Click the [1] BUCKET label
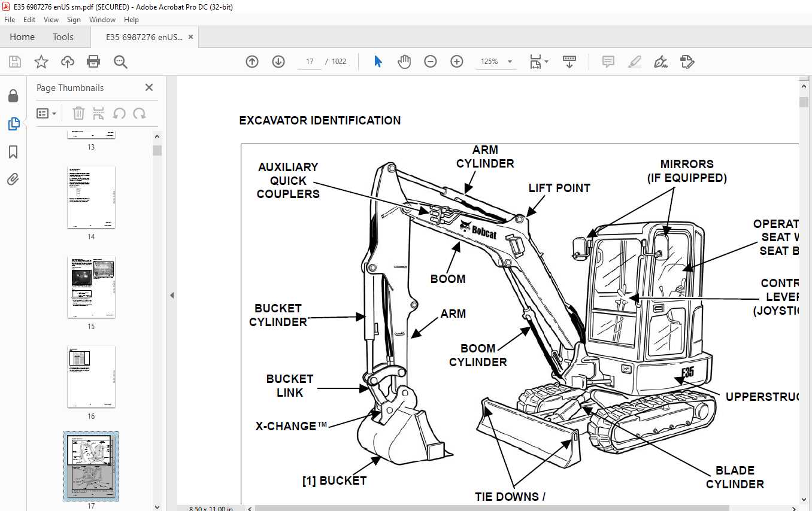Image resolution: width=812 pixels, height=511 pixels. click(334, 480)
